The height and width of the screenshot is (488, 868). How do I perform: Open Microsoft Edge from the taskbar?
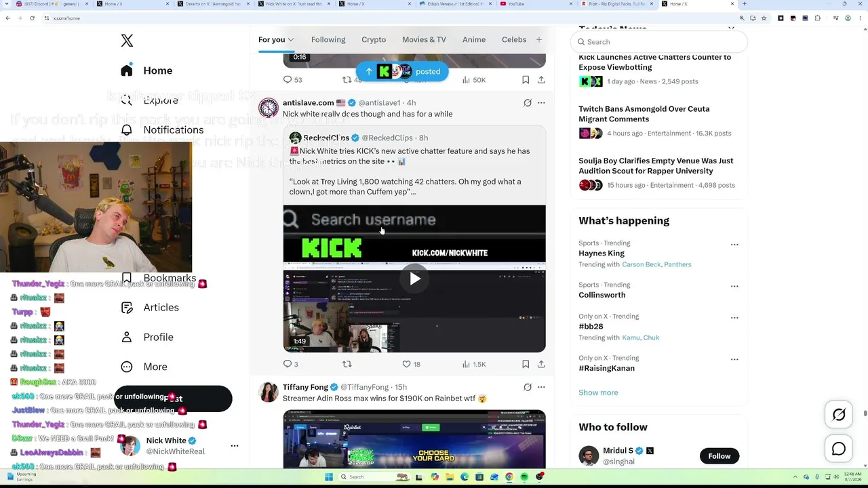[465, 477]
